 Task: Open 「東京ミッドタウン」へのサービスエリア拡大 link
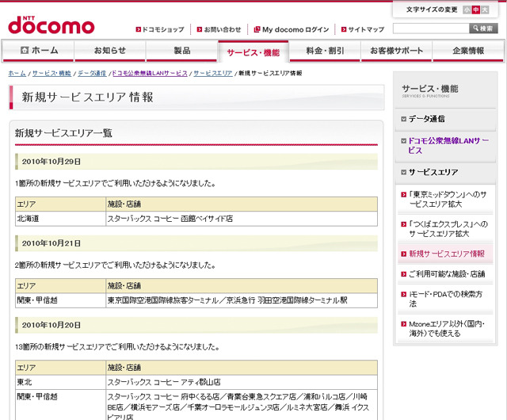[x=448, y=200]
